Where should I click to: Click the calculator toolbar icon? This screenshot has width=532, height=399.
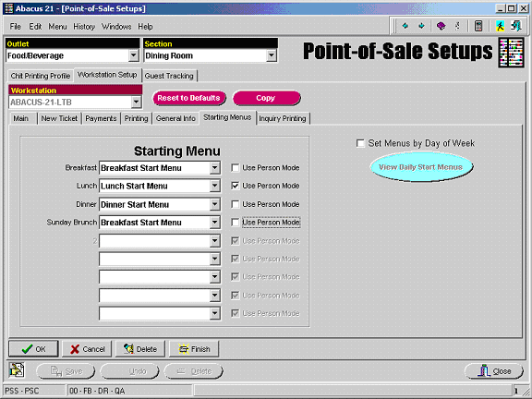click(478, 26)
